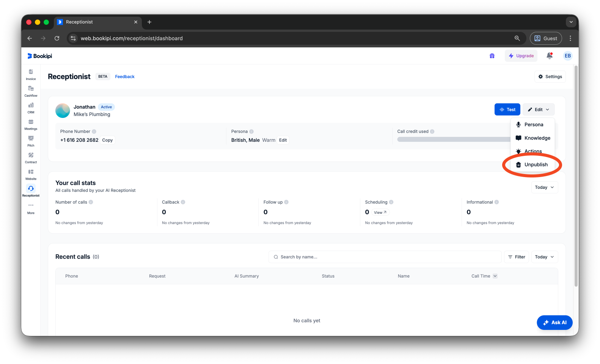Screen dimensions: 600x364
Task: Show More sidebar options
Action: click(31, 208)
